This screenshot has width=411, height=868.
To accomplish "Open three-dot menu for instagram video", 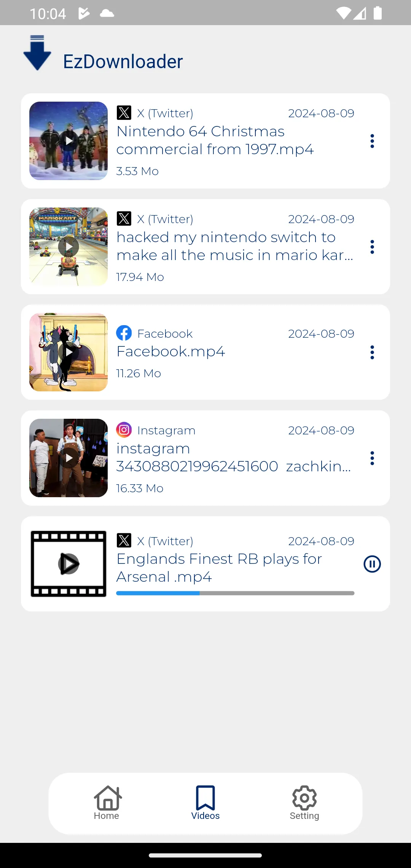I will coord(372,458).
